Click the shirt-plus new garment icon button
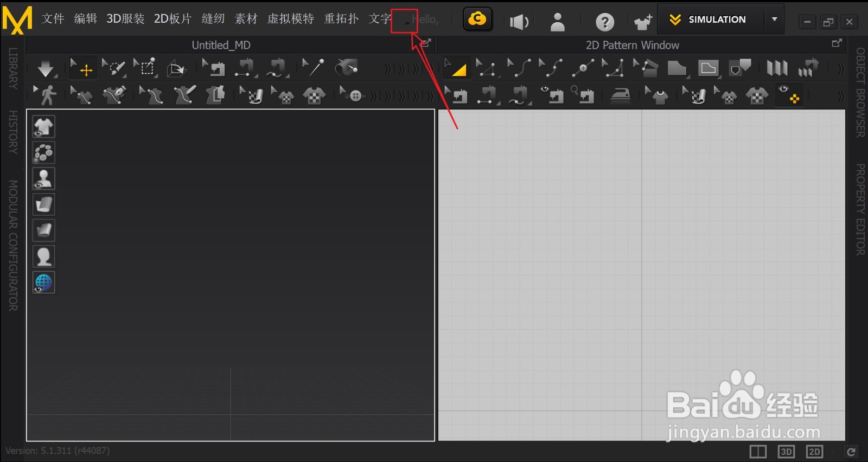The width and height of the screenshot is (868, 462). [x=643, y=22]
